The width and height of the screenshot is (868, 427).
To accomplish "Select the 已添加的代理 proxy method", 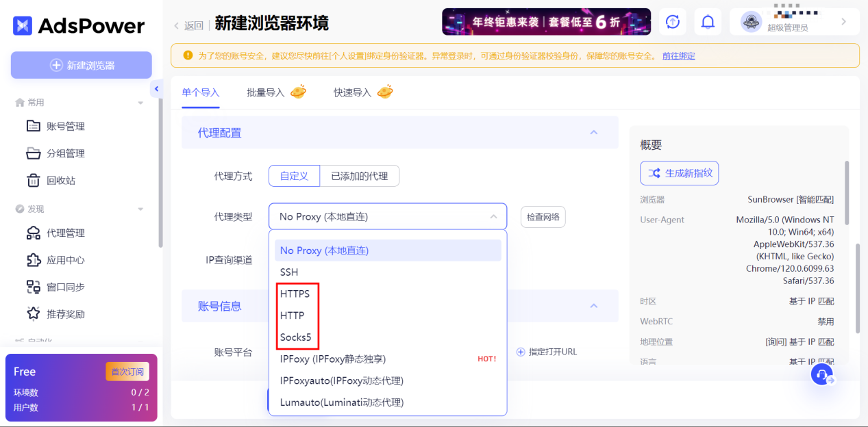I will coord(360,176).
